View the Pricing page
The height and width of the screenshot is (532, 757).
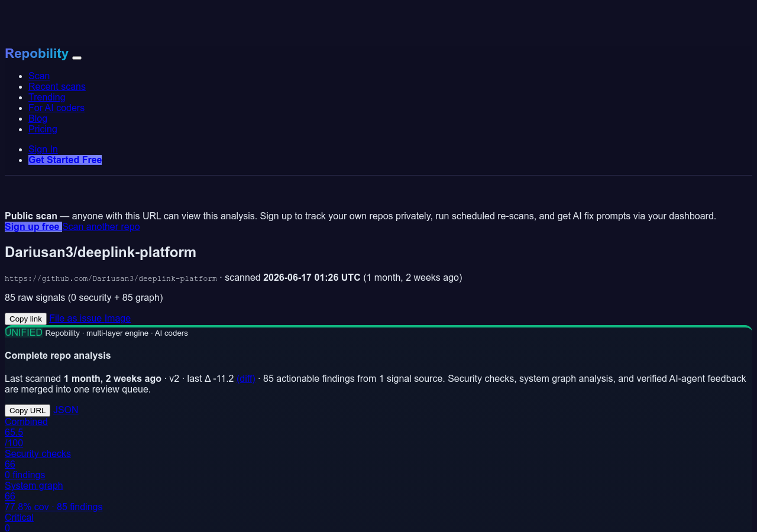coord(43,129)
